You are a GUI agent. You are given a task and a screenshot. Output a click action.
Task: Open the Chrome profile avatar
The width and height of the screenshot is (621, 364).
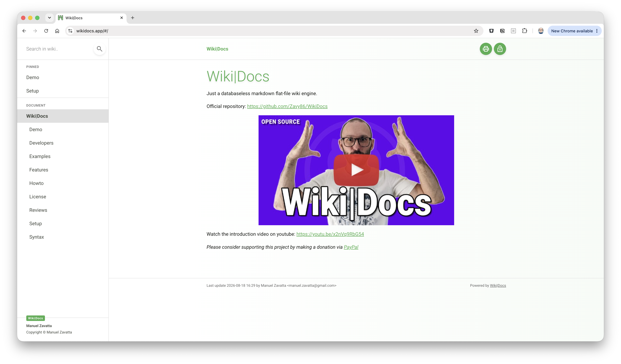click(541, 31)
